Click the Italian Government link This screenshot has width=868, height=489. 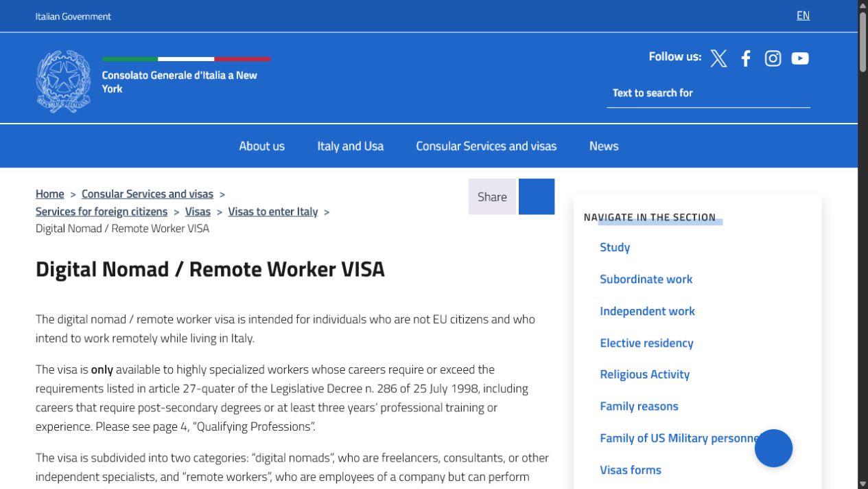click(x=73, y=16)
